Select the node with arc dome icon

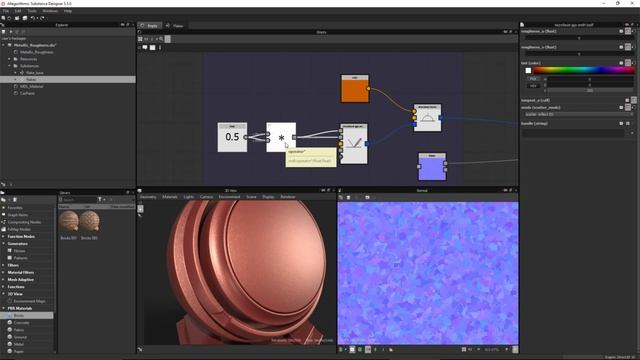point(427,118)
